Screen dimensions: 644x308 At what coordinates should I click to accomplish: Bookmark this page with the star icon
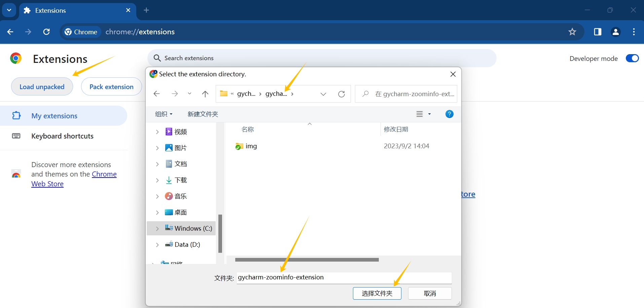[572, 32]
